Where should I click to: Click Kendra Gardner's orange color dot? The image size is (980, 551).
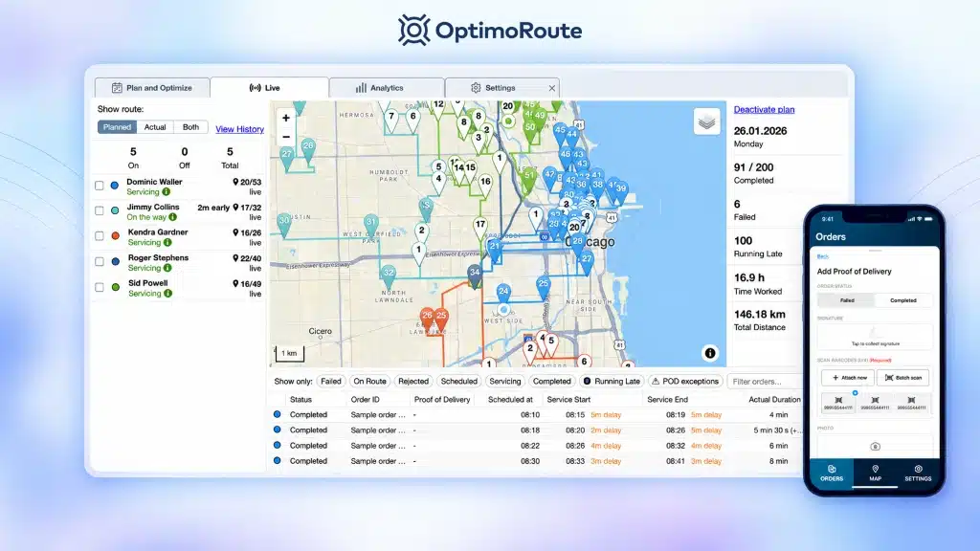(115, 236)
